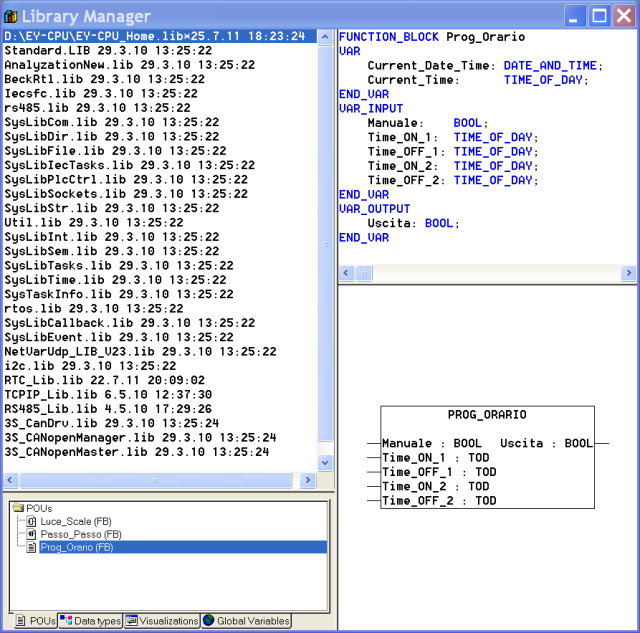Switch to the Data types tab

pos(90,621)
